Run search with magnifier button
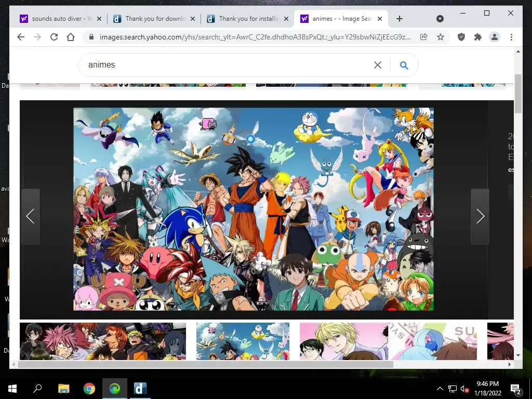 click(404, 65)
